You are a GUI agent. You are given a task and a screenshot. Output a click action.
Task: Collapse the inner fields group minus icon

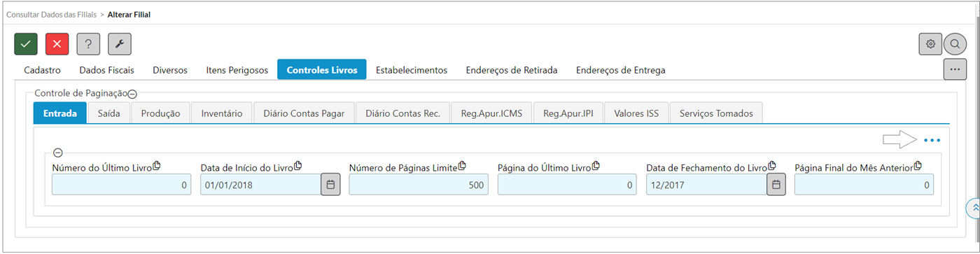pyautogui.click(x=58, y=153)
